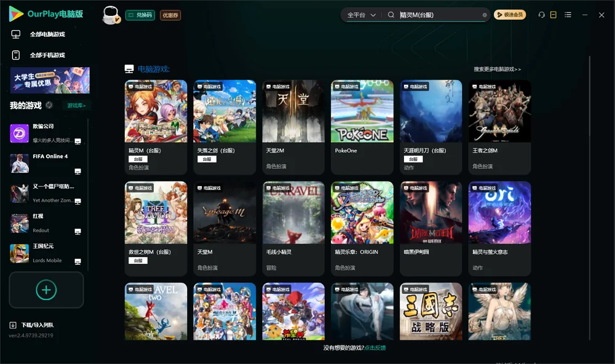
Task: Open the 大学生专属优惠 banner
Action: (50, 80)
